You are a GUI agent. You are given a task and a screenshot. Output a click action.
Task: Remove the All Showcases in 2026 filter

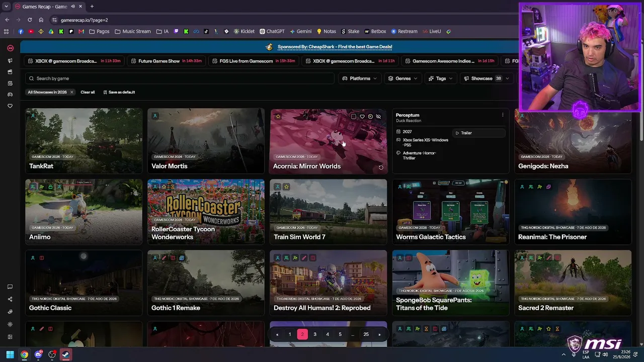pos(71,93)
